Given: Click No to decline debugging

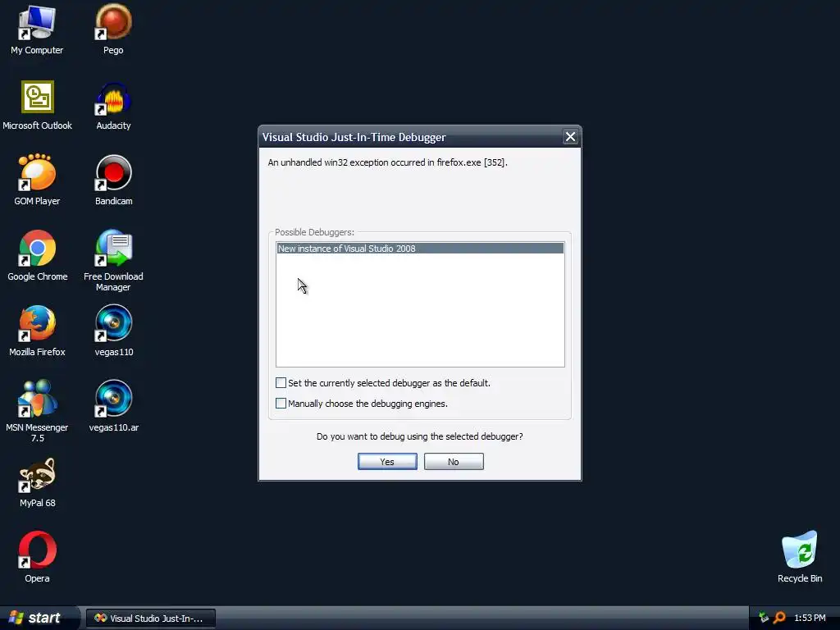Looking at the screenshot, I should pyautogui.click(x=454, y=461).
